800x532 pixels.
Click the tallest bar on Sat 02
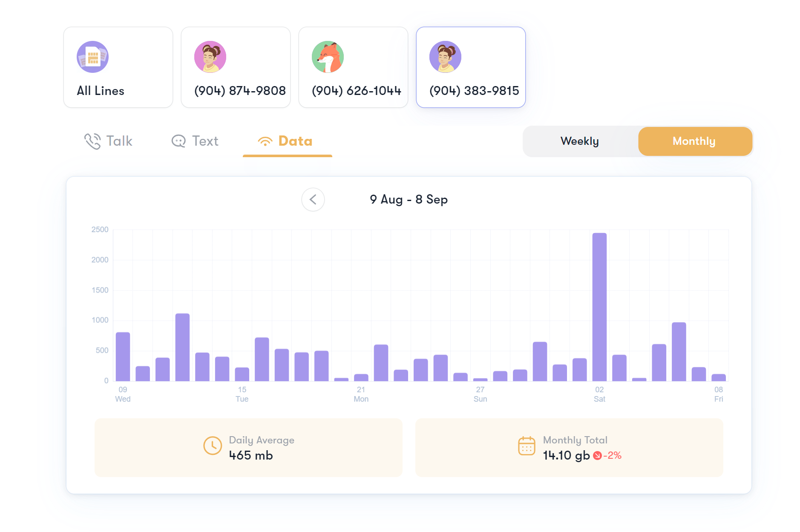pos(599,307)
